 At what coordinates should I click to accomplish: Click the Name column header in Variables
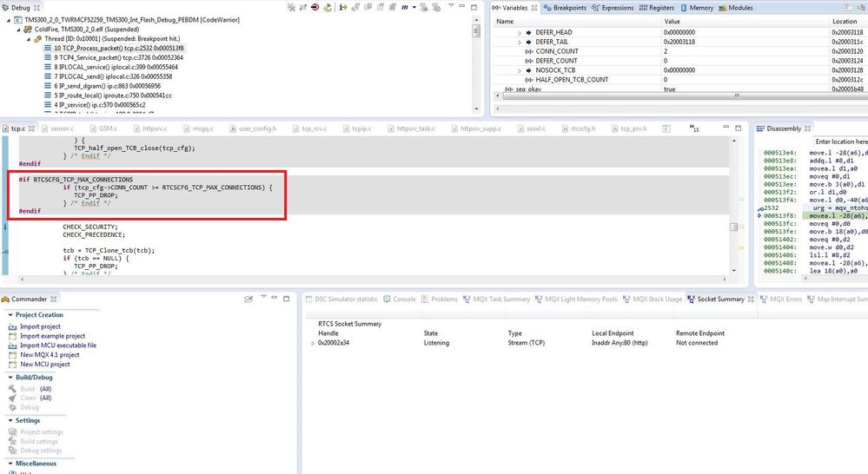click(x=577, y=21)
